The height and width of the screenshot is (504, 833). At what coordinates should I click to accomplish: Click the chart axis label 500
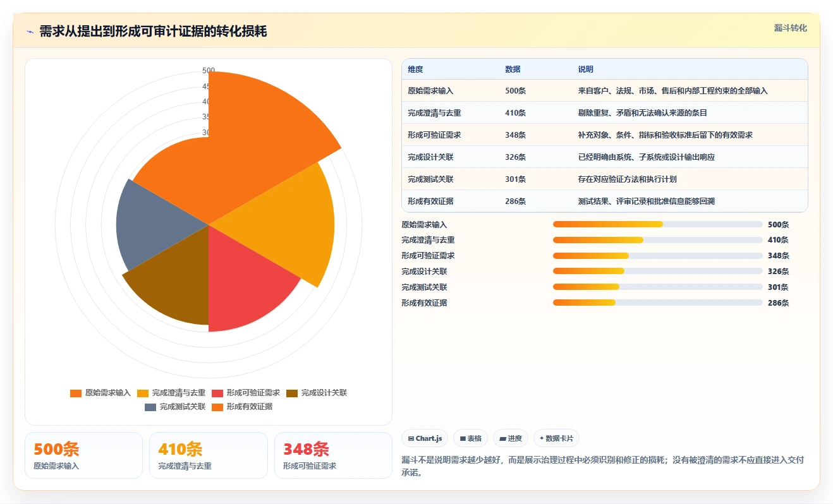click(209, 70)
